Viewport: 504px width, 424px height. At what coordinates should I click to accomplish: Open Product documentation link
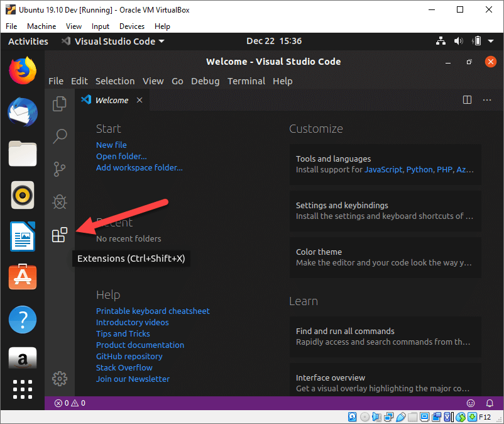140,345
